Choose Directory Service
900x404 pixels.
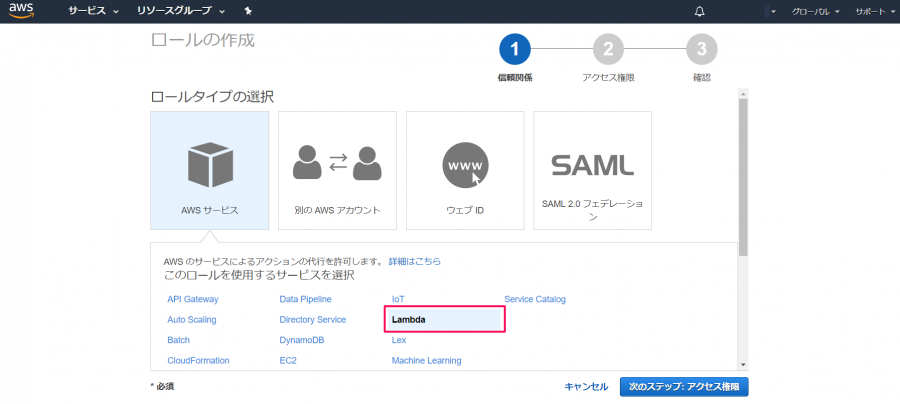click(313, 320)
